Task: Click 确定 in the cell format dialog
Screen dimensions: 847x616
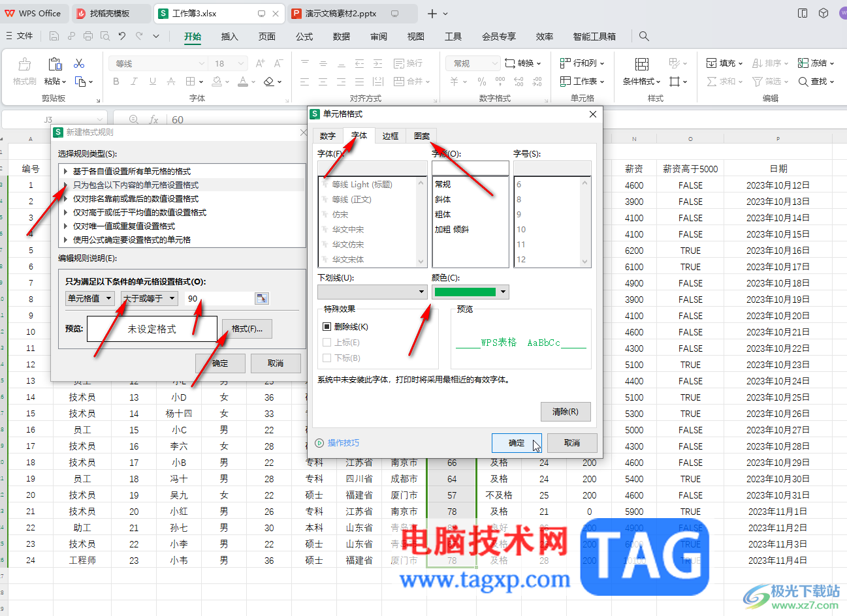Action: [x=517, y=442]
